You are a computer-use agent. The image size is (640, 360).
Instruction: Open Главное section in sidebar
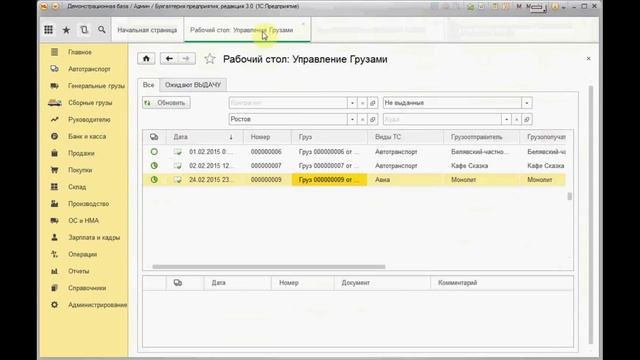tap(80, 52)
